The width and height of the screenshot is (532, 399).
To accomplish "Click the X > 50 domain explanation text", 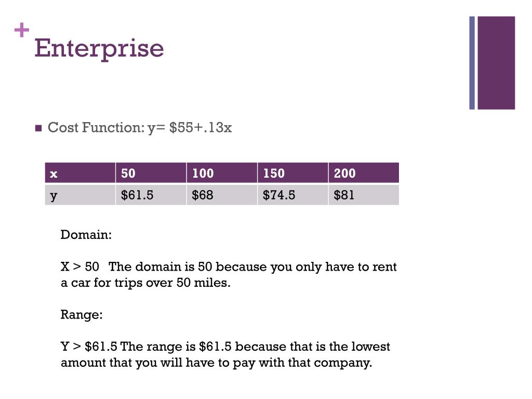I will pyautogui.click(x=229, y=275).
